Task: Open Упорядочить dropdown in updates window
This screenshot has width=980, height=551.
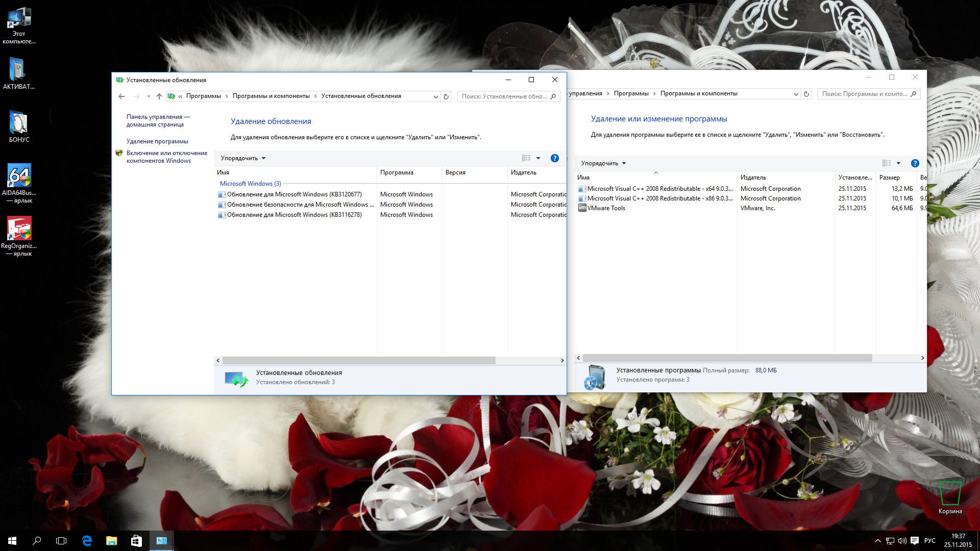Action: coord(243,158)
